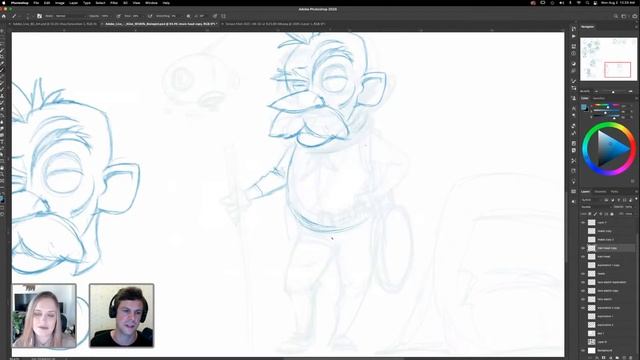Viewport: 640px width, 360px height.
Task: Open the Image menu
Action: (60, 3)
